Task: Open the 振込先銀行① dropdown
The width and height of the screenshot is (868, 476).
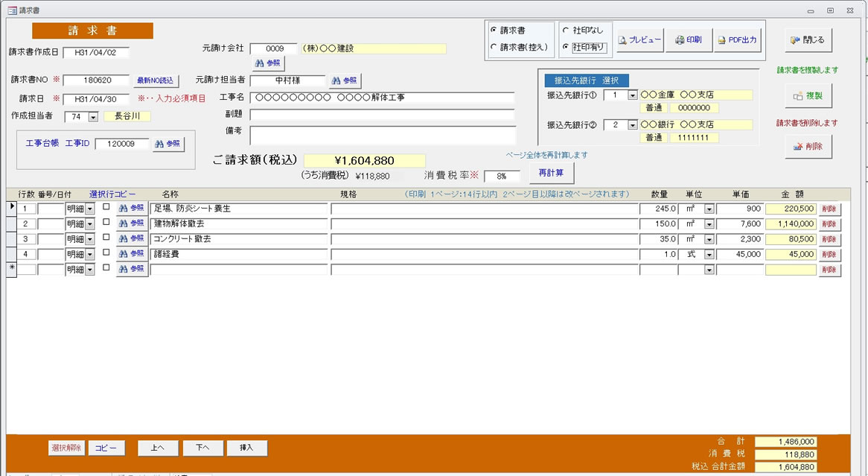Action: (x=633, y=95)
